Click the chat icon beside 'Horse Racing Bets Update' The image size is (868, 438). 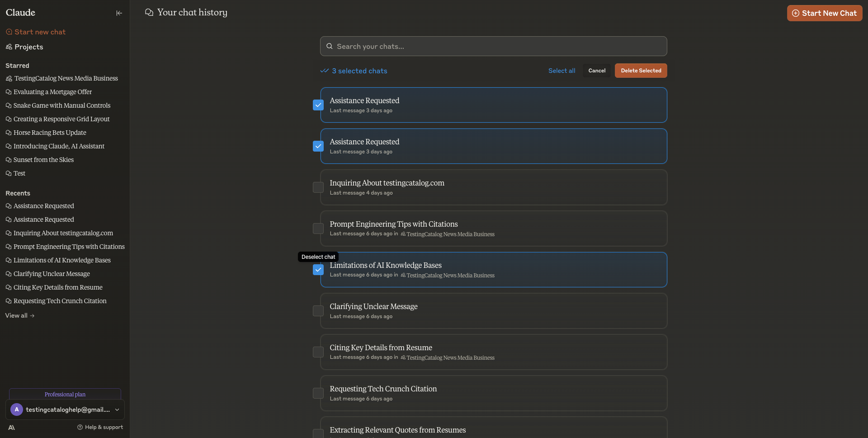[9, 133]
